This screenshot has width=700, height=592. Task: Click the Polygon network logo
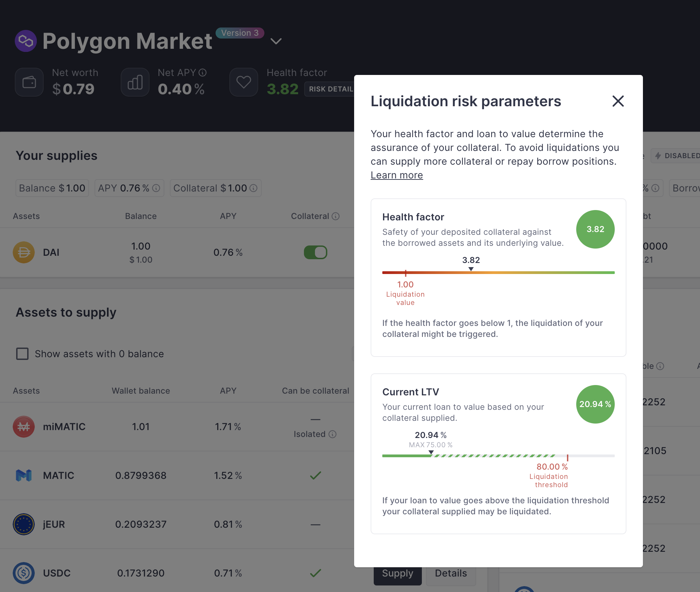tap(25, 41)
